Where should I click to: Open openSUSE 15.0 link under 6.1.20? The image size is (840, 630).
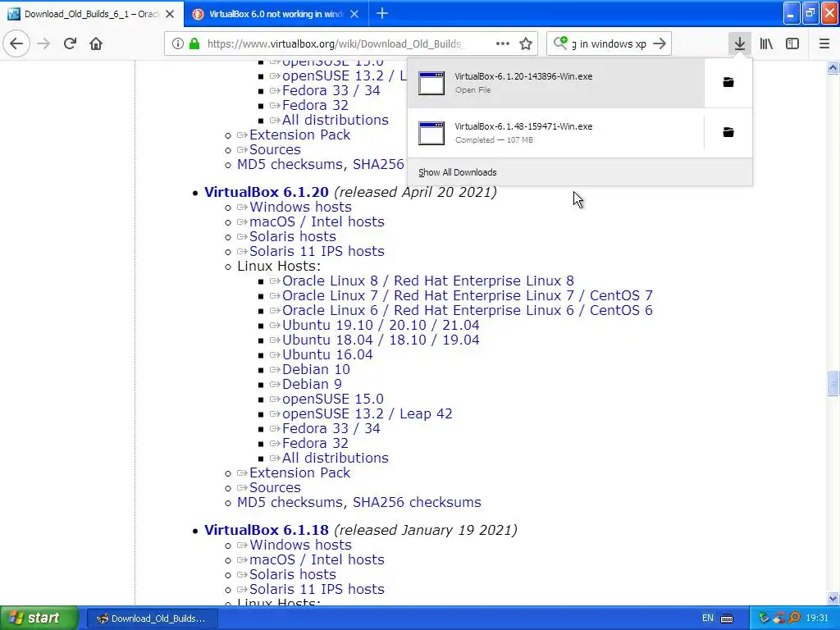click(x=333, y=399)
